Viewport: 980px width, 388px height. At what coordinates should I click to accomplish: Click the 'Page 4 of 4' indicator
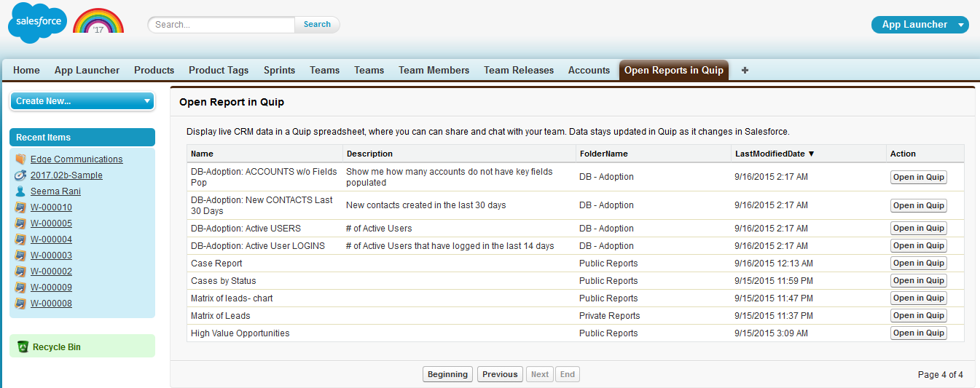pyautogui.click(x=941, y=375)
